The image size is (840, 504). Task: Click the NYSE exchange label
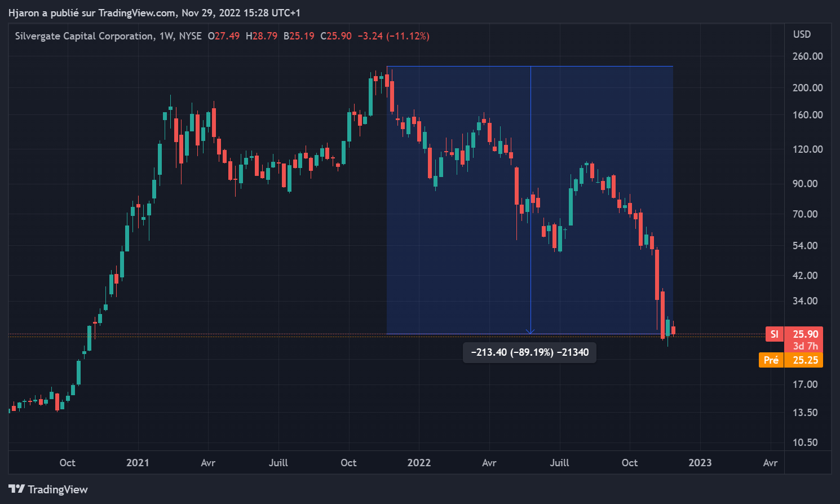pos(190,36)
